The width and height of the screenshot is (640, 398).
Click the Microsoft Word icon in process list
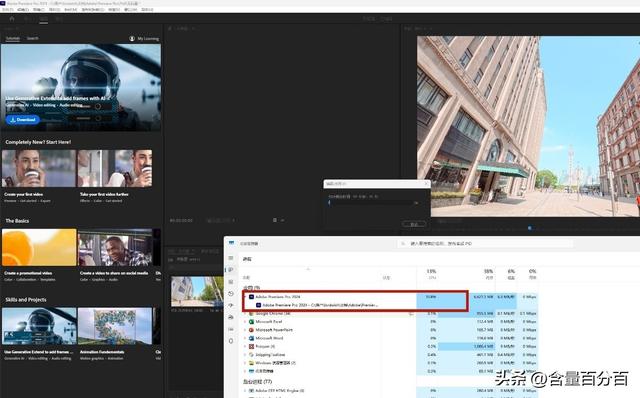tap(251, 338)
